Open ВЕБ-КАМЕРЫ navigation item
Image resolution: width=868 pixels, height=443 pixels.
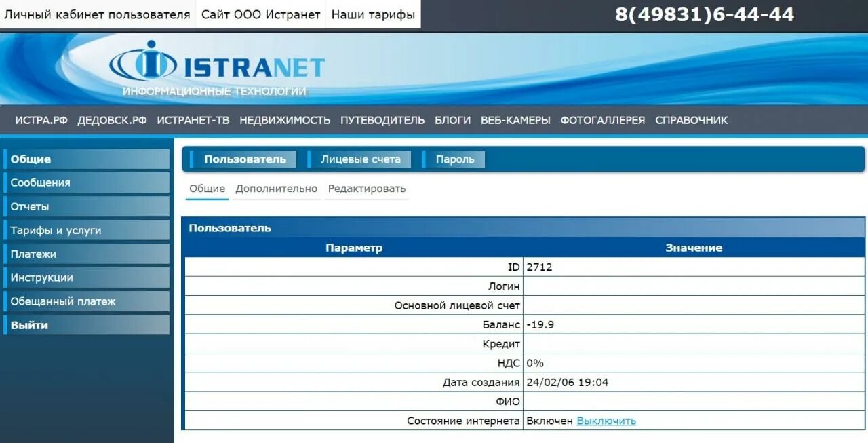tap(515, 121)
